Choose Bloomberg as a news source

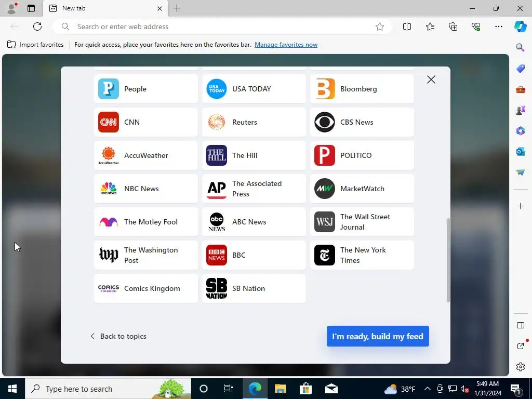362,89
